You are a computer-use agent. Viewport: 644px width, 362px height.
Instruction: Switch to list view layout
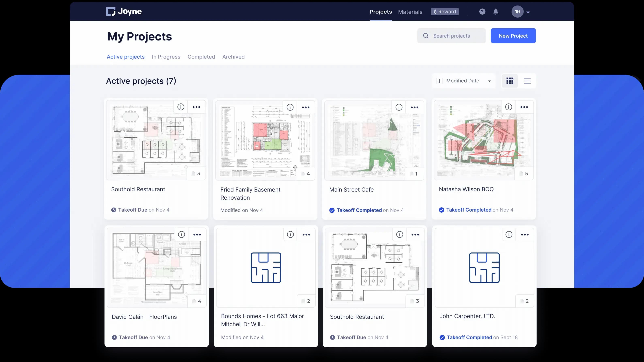tap(527, 81)
